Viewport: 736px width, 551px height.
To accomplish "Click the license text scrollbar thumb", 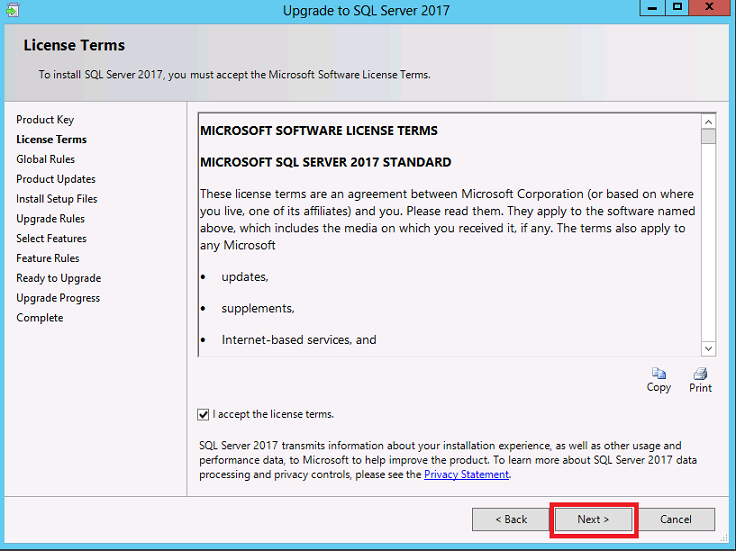I will [708, 137].
